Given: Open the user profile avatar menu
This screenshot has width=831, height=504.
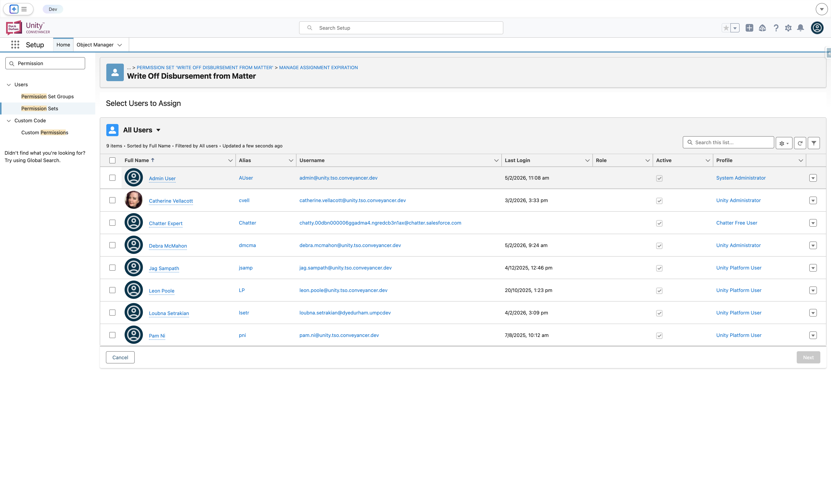Looking at the screenshot, I should (817, 28).
